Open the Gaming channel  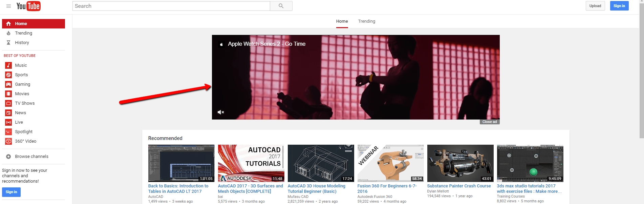pyautogui.click(x=22, y=84)
